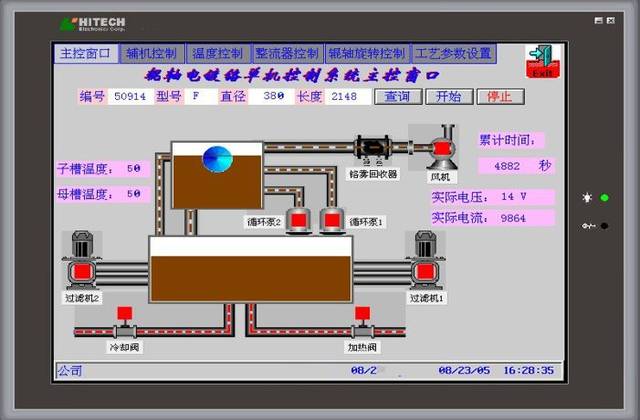Go to the 整流器控制 tab
The width and height of the screenshot is (640, 420).
(x=287, y=53)
